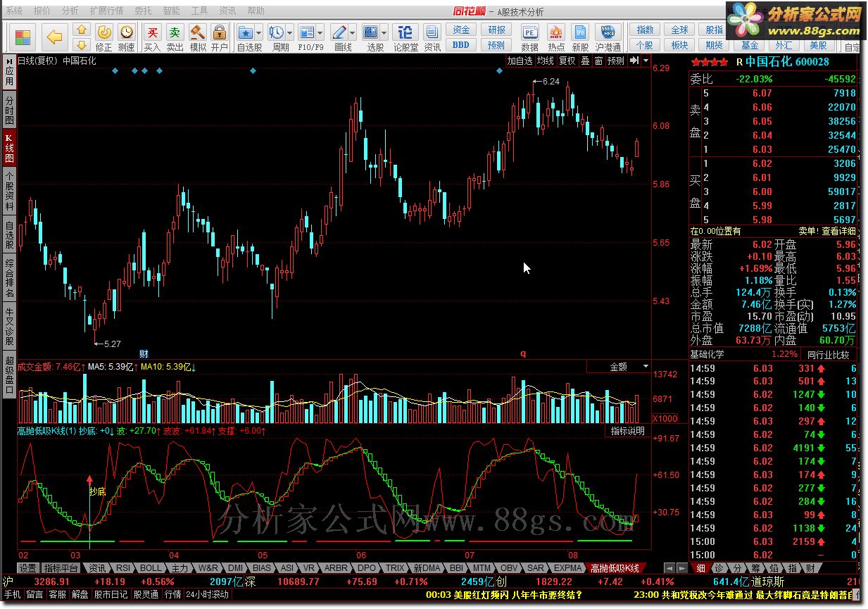Select the 画线 pencil drawing tool
The height and width of the screenshot is (609, 868).
339,32
